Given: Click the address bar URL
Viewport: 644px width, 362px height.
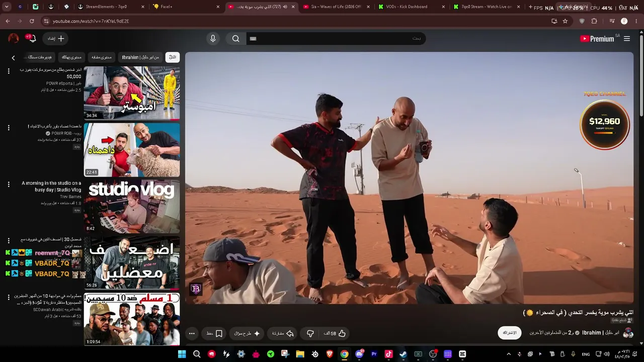Looking at the screenshot, I should click(x=91, y=21).
